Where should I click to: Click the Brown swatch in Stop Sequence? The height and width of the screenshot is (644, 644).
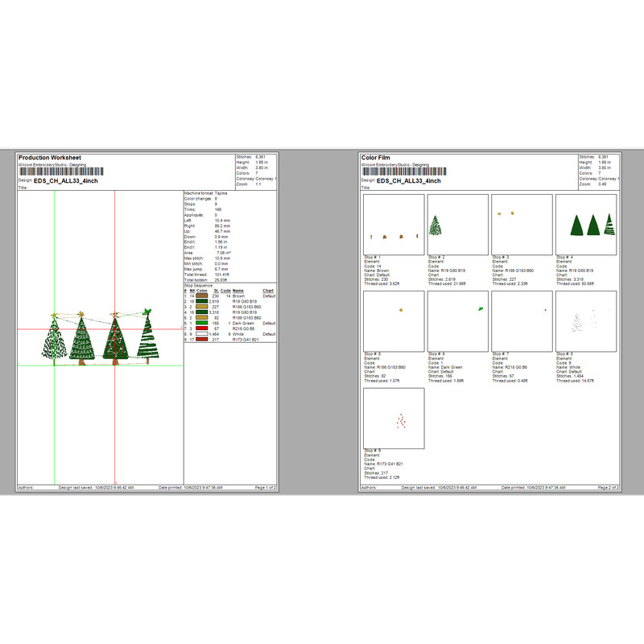[x=203, y=296]
